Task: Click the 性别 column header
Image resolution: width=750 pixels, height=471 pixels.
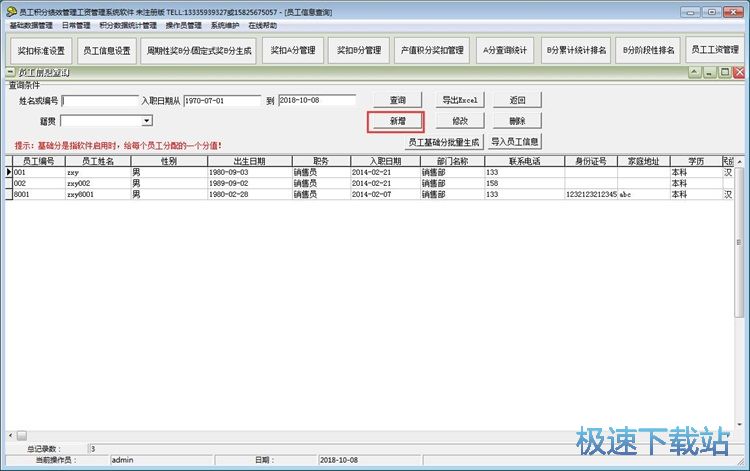Action: [x=169, y=161]
